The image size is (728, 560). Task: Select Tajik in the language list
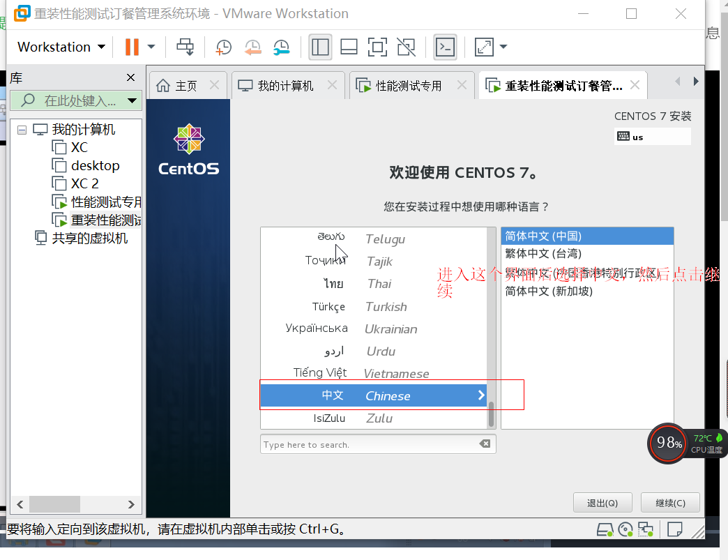click(x=374, y=261)
